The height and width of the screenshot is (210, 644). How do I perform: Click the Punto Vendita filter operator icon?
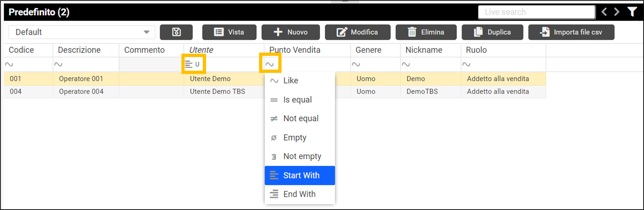pyautogui.click(x=270, y=64)
